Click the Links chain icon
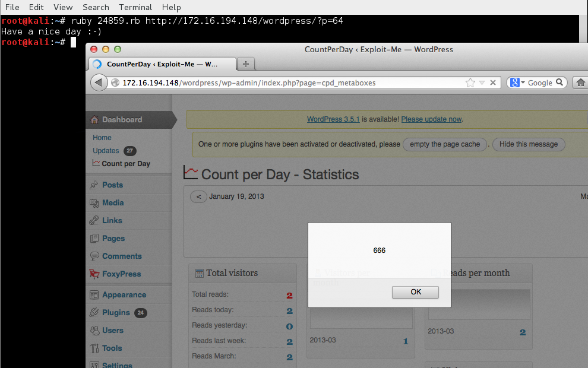The image size is (588, 368). click(94, 220)
